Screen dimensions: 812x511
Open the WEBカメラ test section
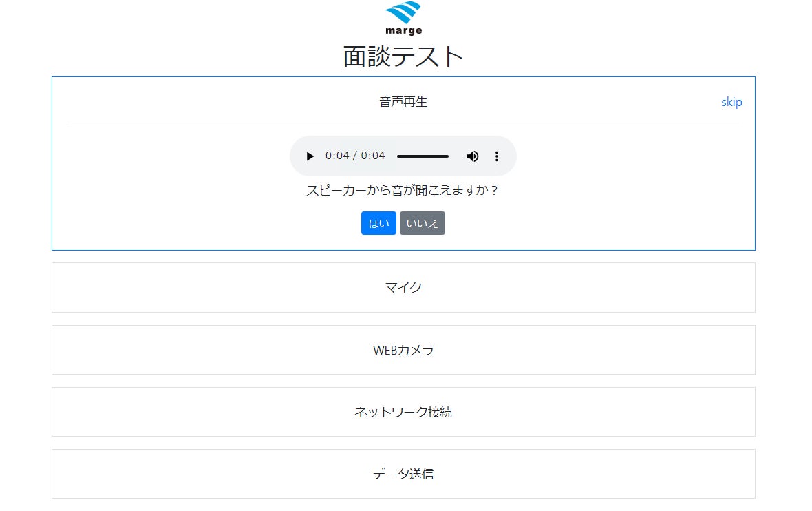click(403, 351)
